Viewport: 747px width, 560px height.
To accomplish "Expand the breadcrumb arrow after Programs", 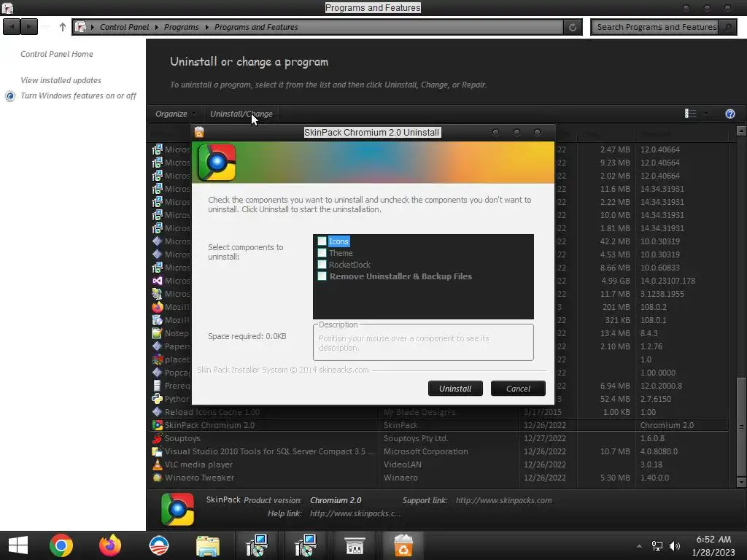I will 206,27.
